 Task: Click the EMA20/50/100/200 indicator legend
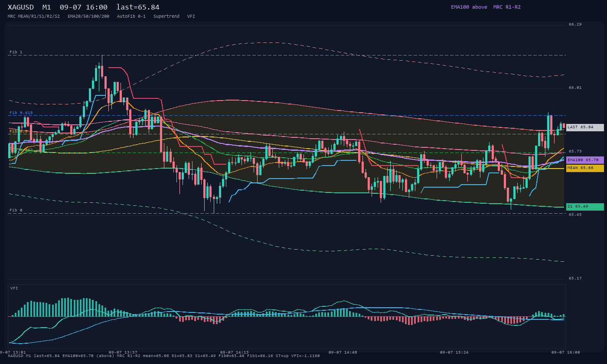coord(88,16)
